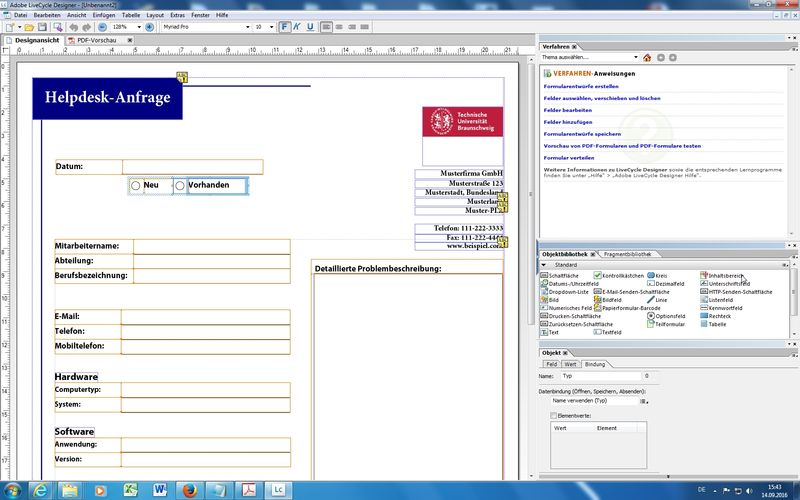
Task: Click the bold formatting button
Action: (285, 27)
